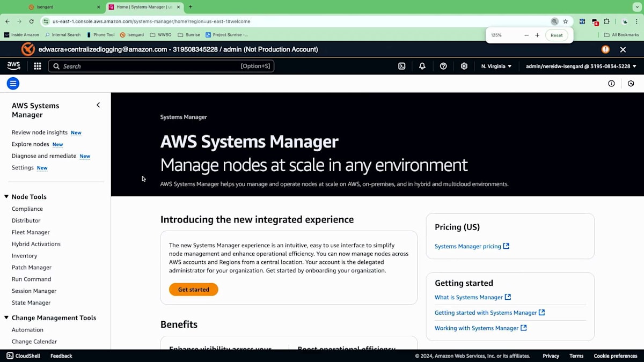Open a new browser tab
Image resolution: width=644 pixels, height=362 pixels.
point(191,7)
